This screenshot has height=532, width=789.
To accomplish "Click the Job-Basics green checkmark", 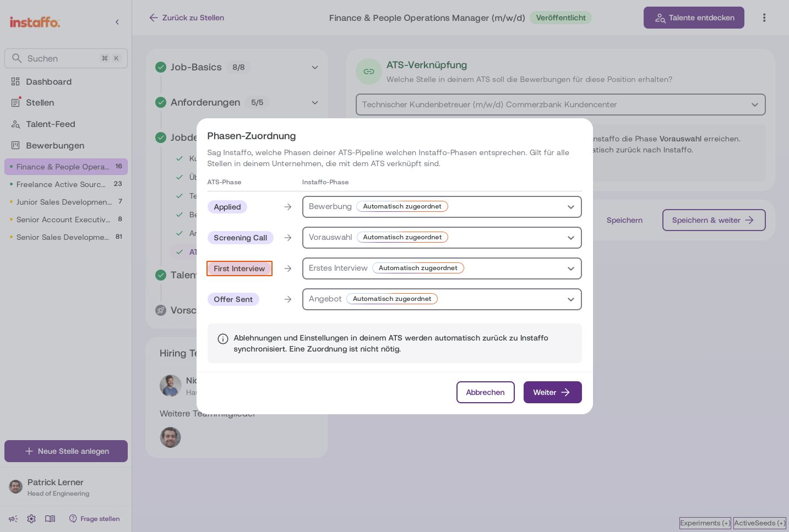I will 161,67.
